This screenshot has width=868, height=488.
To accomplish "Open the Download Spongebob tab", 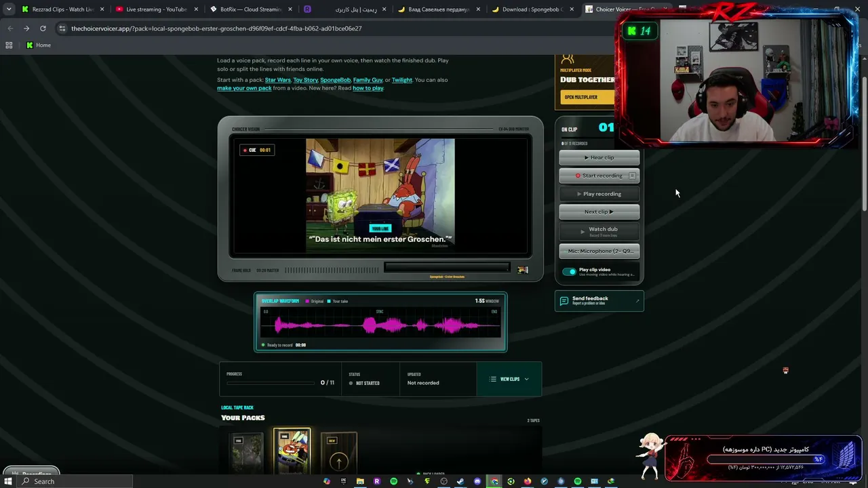I will (532, 9).
